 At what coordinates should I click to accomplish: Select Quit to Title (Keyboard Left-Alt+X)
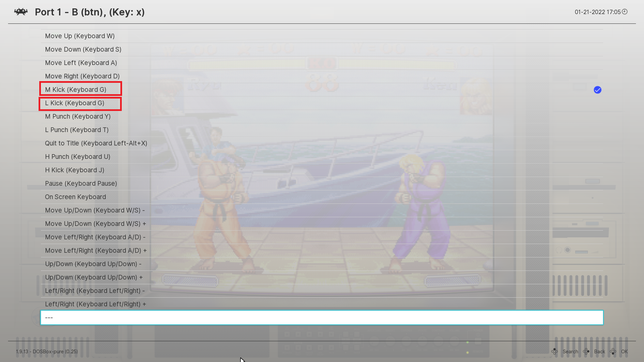pos(96,143)
